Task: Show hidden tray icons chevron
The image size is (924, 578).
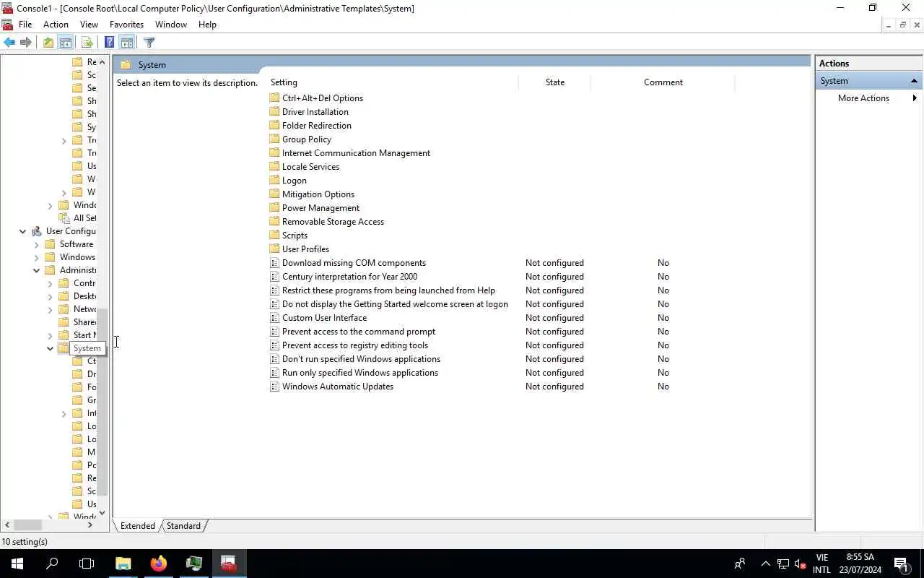Action: tap(765, 564)
